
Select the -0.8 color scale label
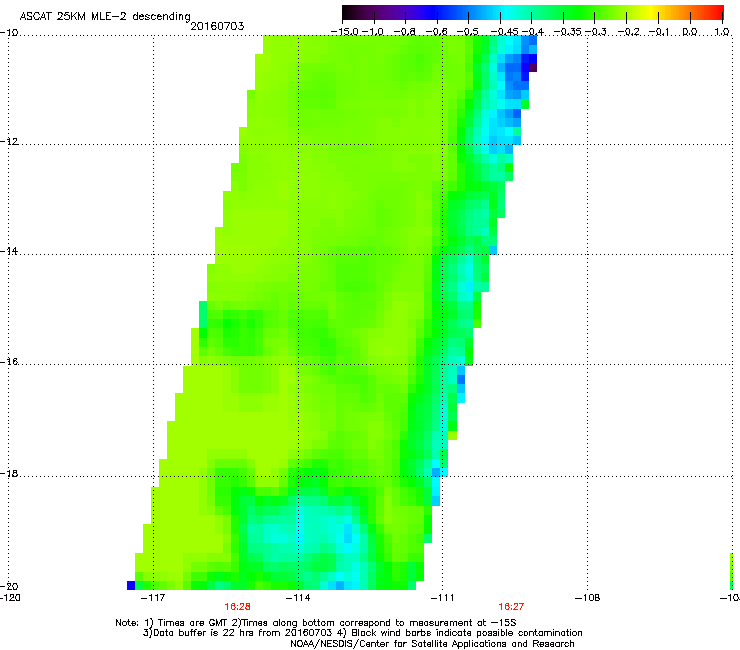point(405,32)
